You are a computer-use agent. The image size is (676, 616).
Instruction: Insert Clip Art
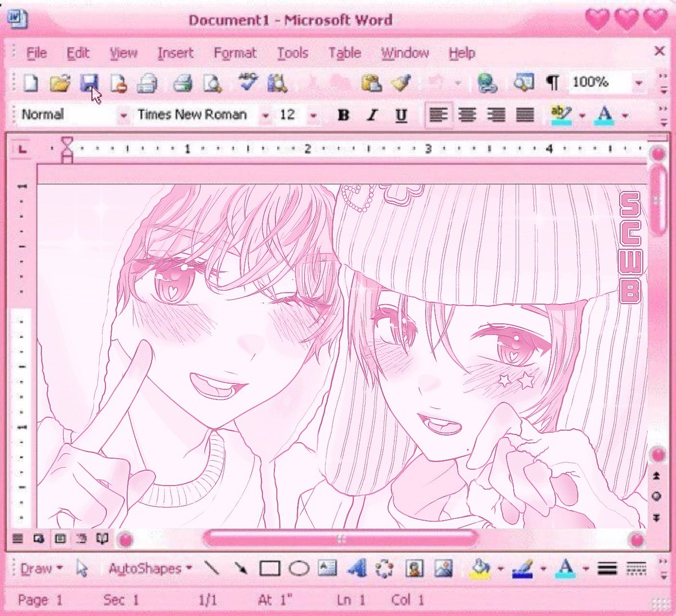[415, 569]
